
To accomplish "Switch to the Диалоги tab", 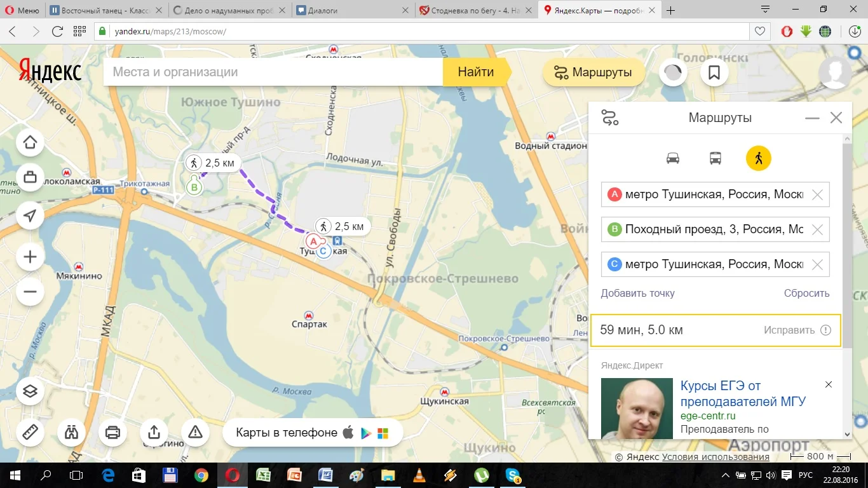I will click(x=353, y=10).
